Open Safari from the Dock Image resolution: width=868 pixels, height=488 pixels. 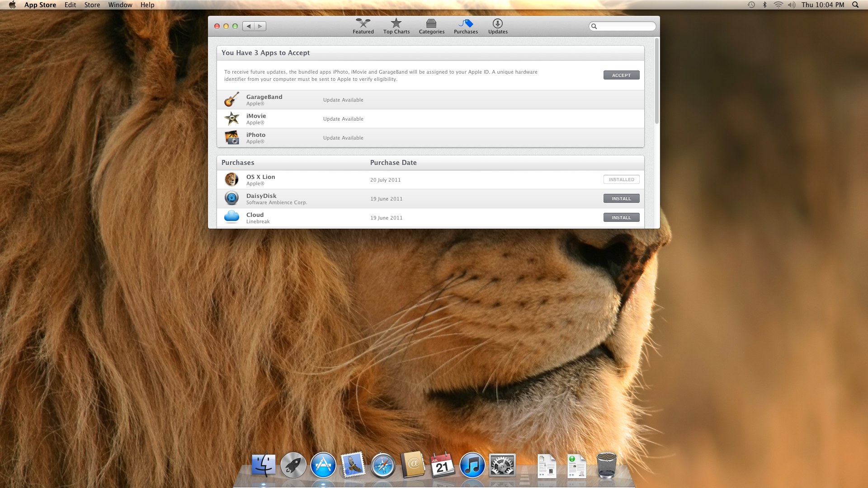pos(382,465)
